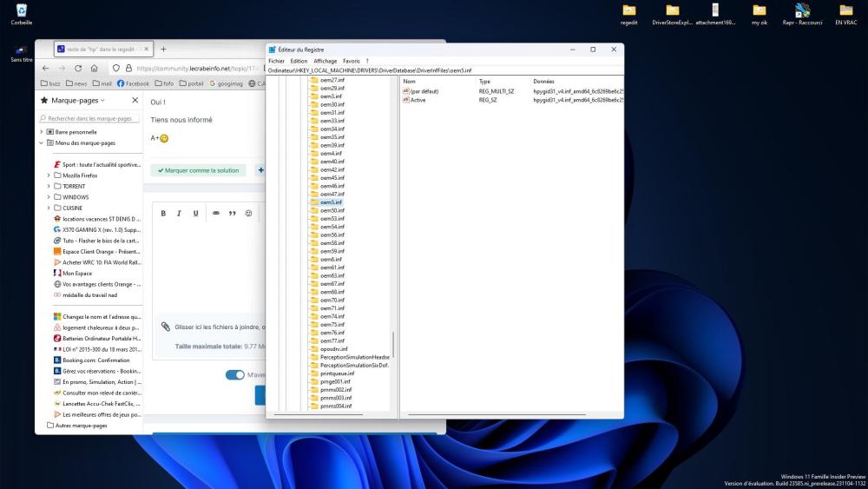Select the Active registry value
Screen dimensions: 868x489
click(418, 100)
